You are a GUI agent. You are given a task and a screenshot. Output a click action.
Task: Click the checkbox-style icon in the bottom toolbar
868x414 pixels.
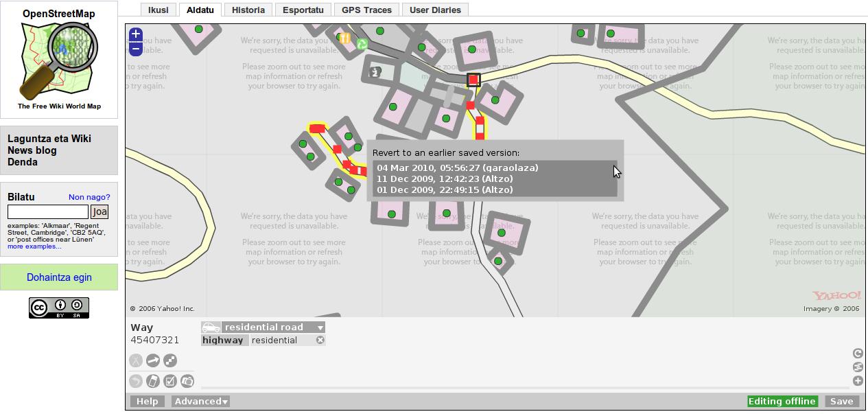point(170,381)
